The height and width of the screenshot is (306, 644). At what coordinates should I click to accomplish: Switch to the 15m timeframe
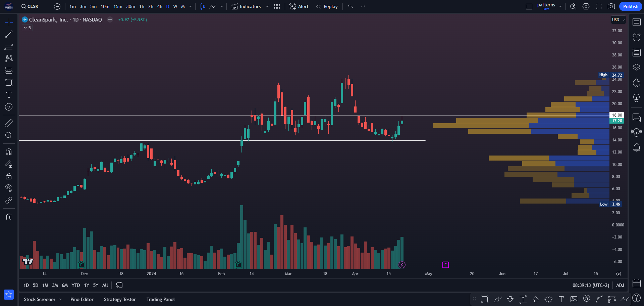[118, 6]
